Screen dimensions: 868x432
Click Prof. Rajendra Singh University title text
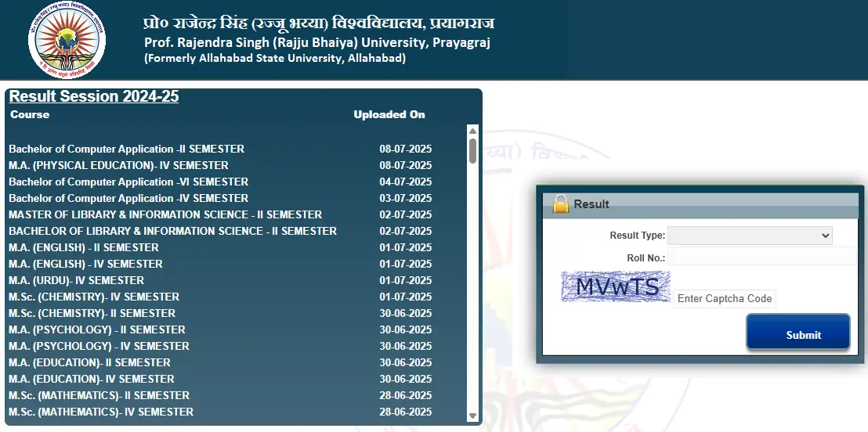click(x=317, y=42)
